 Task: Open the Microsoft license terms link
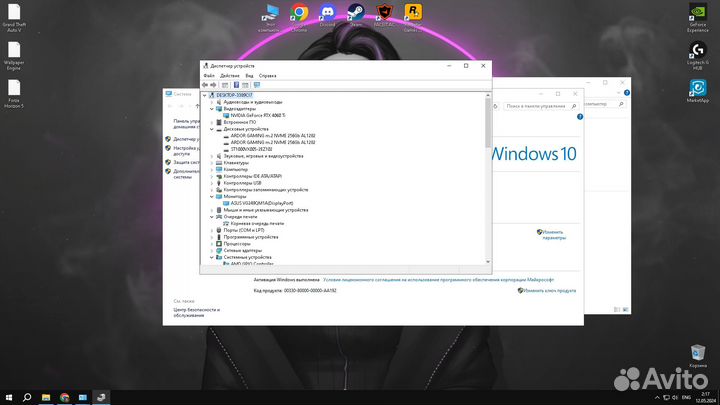click(x=438, y=280)
